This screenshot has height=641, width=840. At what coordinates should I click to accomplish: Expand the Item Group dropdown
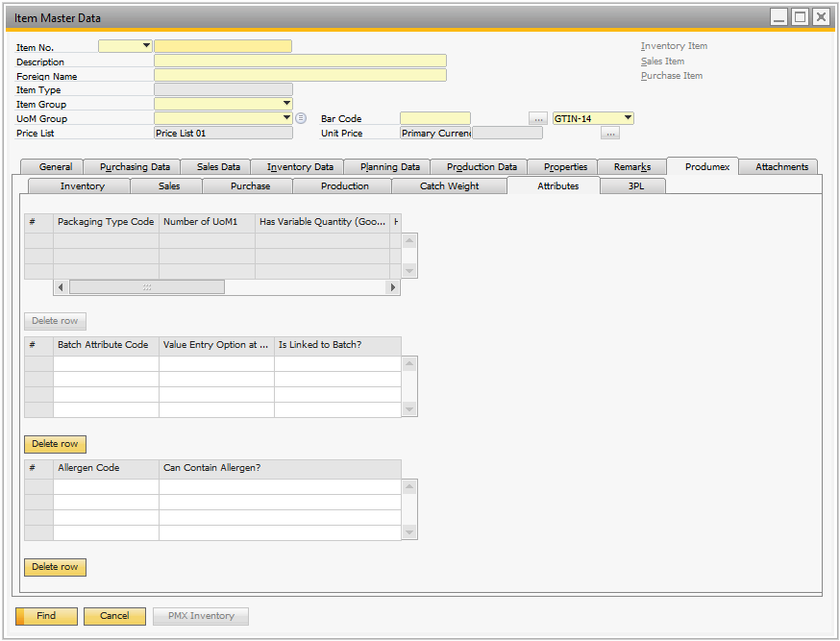[x=286, y=104]
